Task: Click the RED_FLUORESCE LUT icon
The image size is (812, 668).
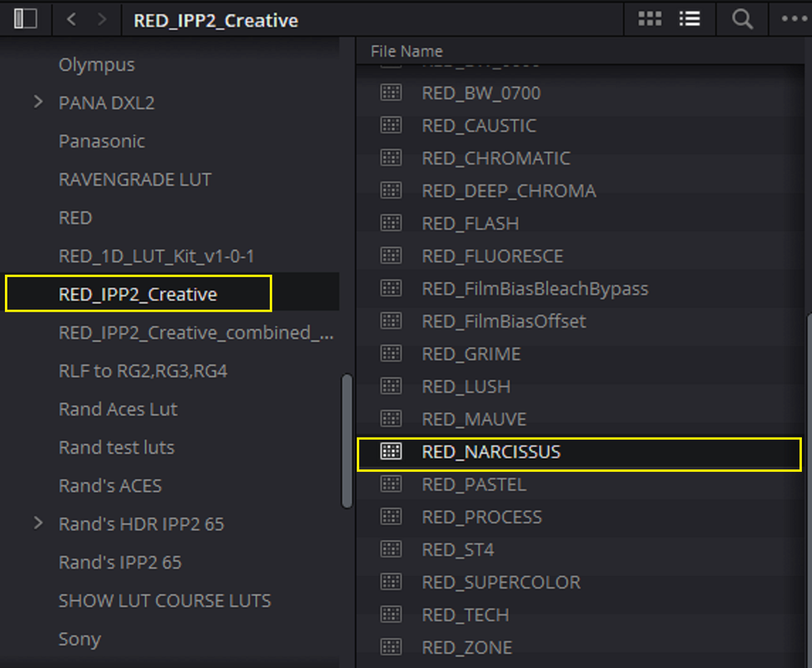Action: (x=391, y=256)
